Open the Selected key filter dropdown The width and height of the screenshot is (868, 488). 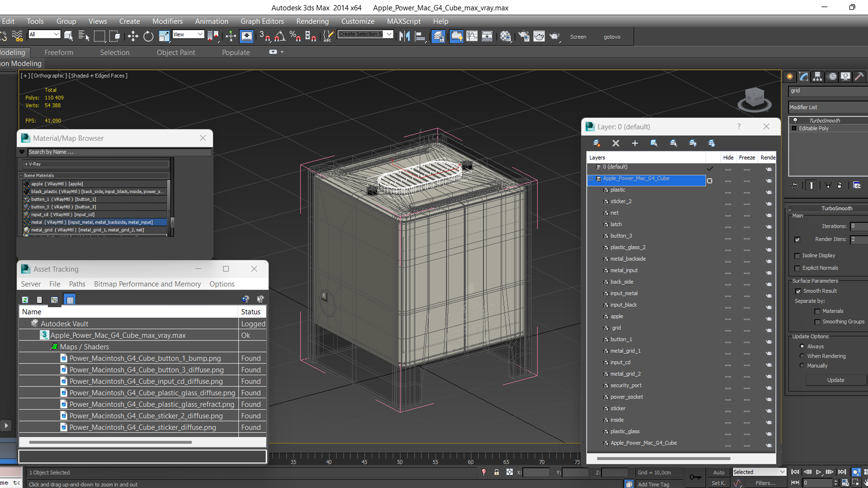[x=759, y=472]
